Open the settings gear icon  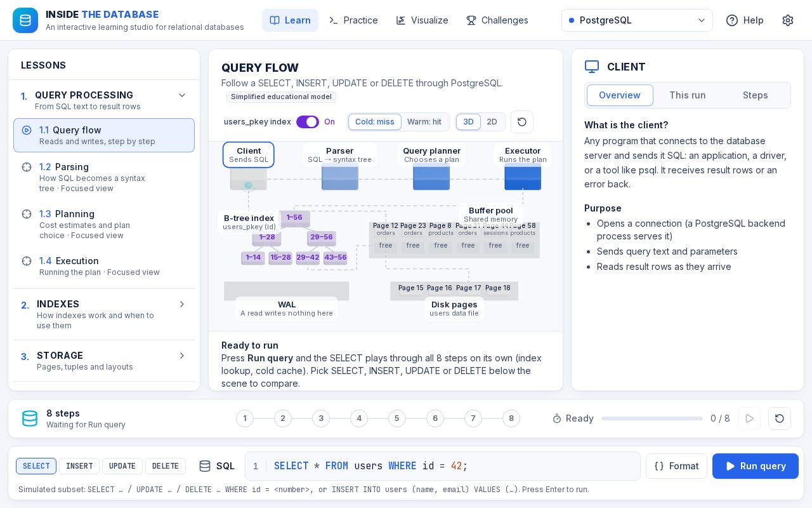788,20
